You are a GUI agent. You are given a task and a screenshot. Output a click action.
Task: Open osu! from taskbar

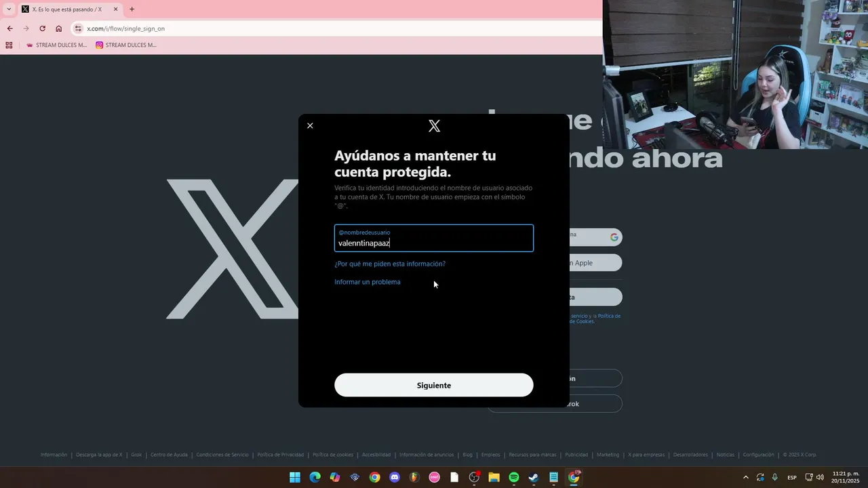click(434, 477)
